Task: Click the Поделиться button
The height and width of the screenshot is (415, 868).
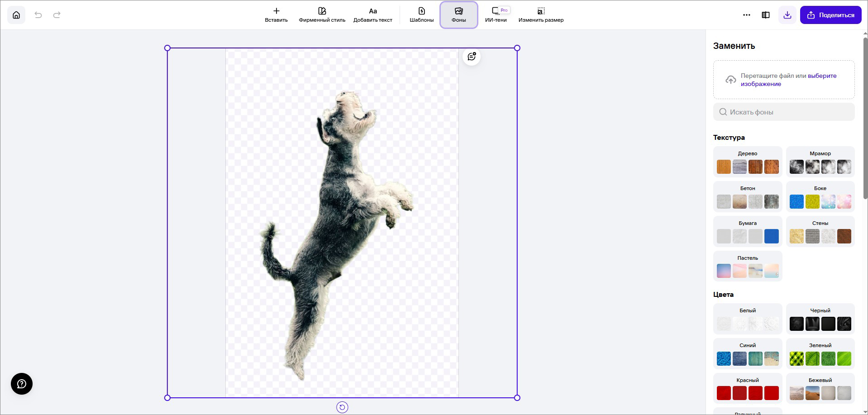Action: click(830, 14)
